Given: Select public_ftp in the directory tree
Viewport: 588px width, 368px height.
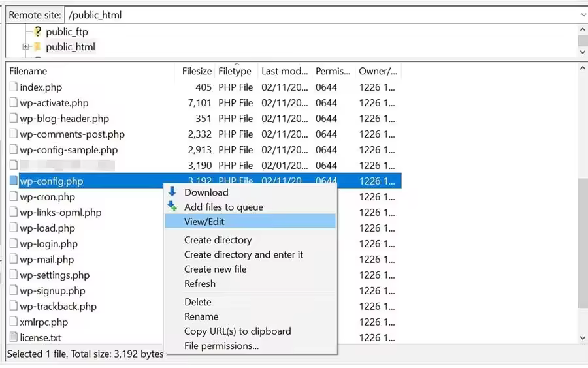Looking at the screenshot, I should click(x=67, y=32).
